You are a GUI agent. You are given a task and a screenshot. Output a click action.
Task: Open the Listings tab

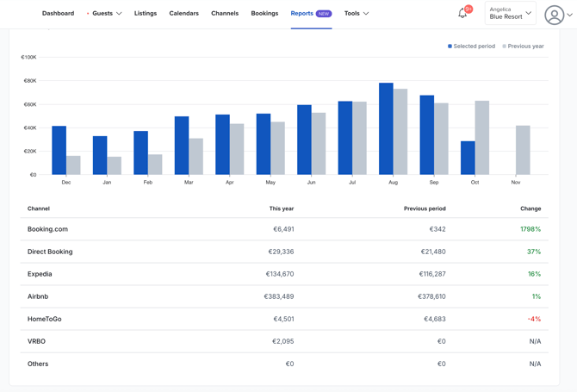[146, 13]
